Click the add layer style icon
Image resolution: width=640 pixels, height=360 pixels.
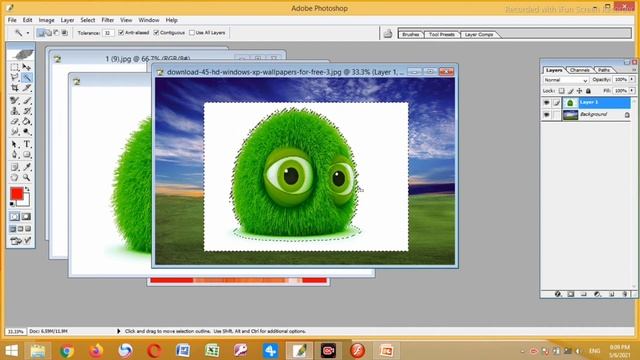coord(558,294)
